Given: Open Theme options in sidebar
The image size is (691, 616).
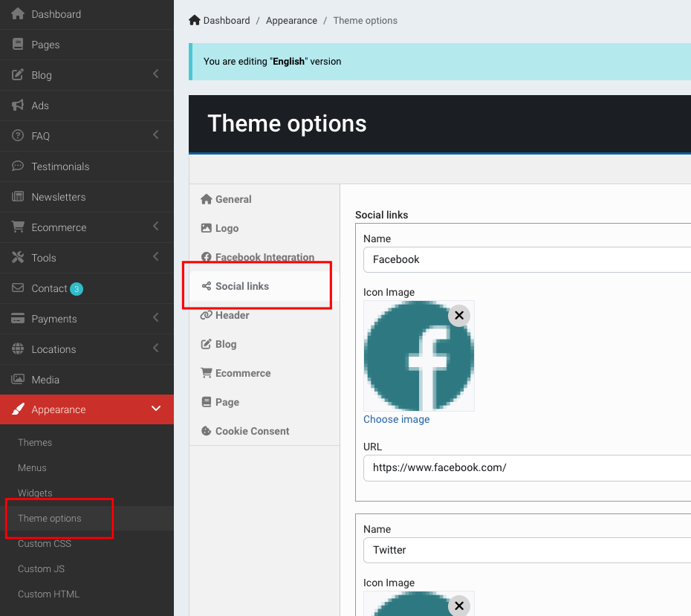Looking at the screenshot, I should (x=49, y=518).
